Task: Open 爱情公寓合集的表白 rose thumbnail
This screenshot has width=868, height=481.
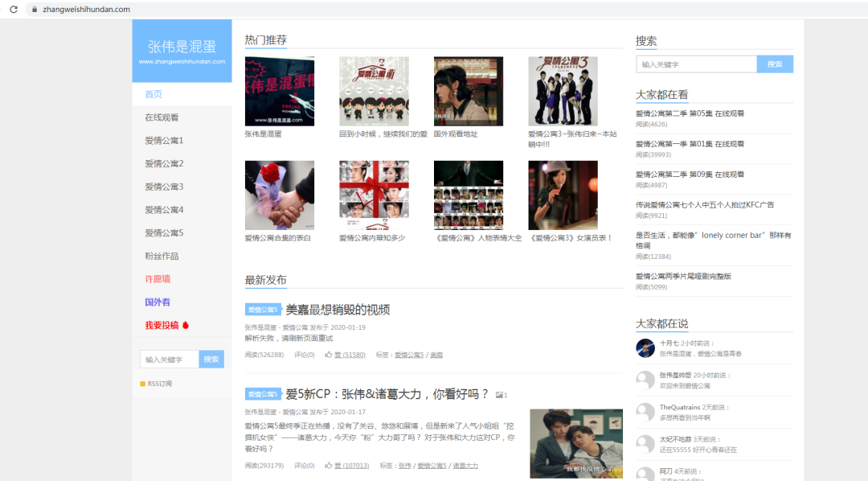Action: pos(280,195)
